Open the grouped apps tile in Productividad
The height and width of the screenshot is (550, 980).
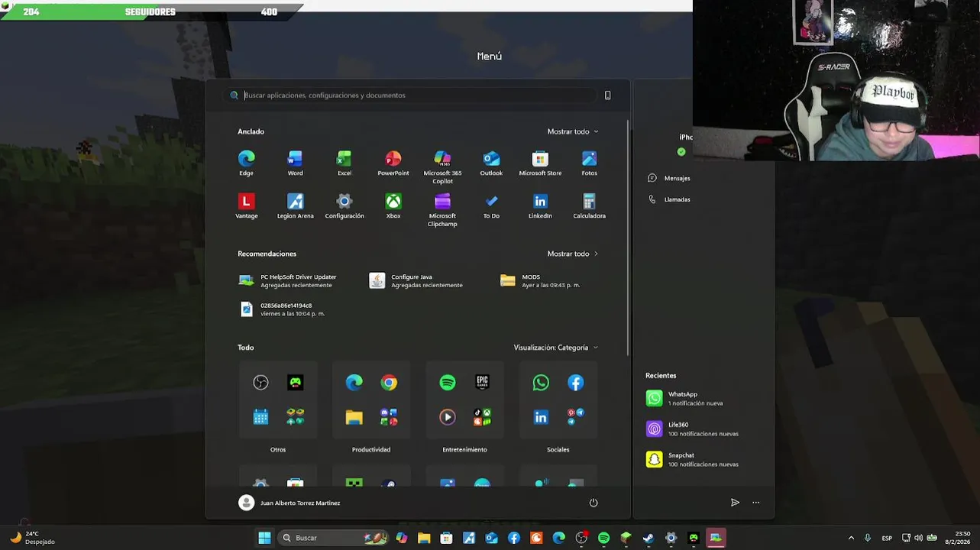[389, 417]
